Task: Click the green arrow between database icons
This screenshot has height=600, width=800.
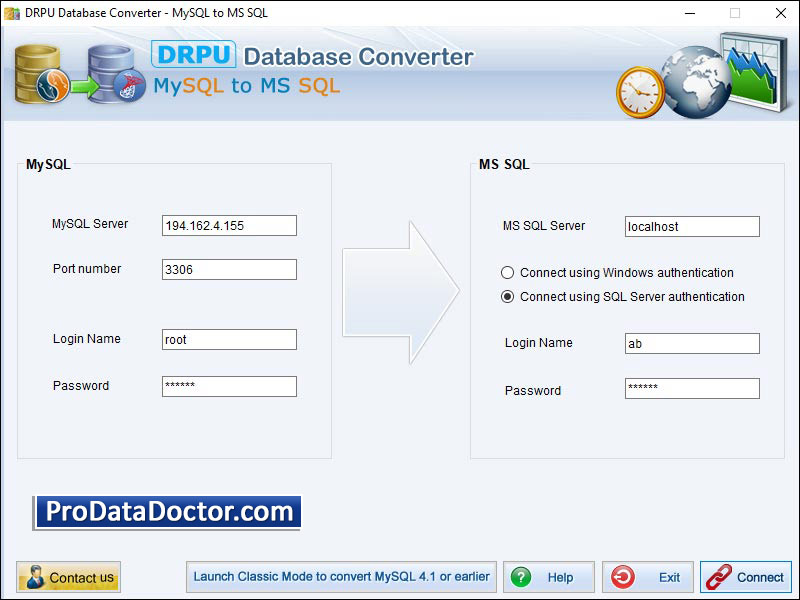Action: tap(84, 87)
